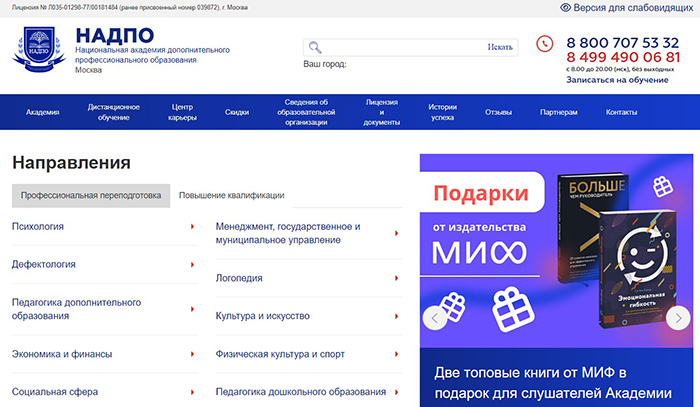The image size is (700, 407).
Task: Go to previous banner slide arrow
Action: coord(434,318)
